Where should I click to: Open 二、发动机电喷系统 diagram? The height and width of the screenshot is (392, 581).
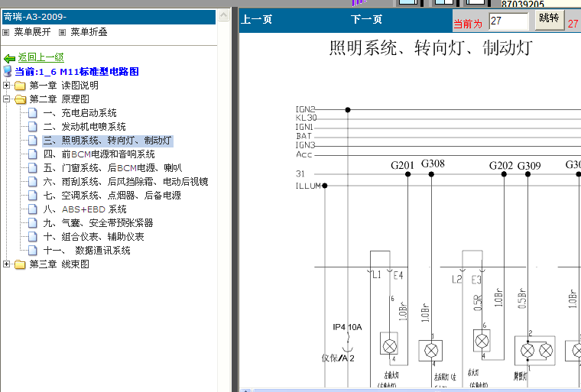85,127
